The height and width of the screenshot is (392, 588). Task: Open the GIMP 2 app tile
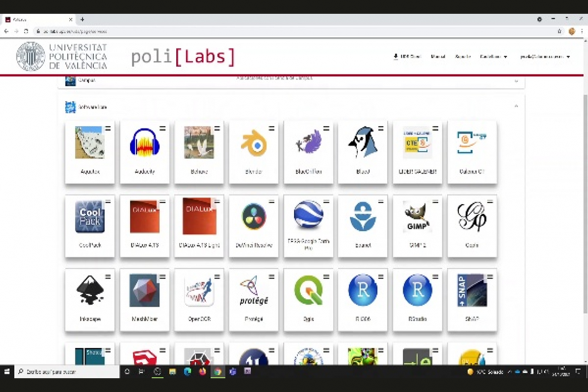(418, 226)
